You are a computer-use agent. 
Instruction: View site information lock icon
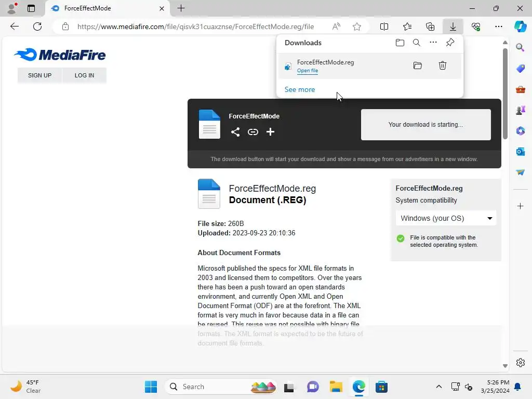[x=65, y=26]
